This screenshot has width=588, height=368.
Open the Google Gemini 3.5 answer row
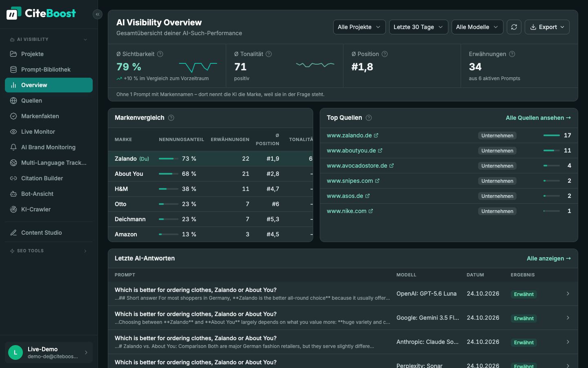point(343,318)
